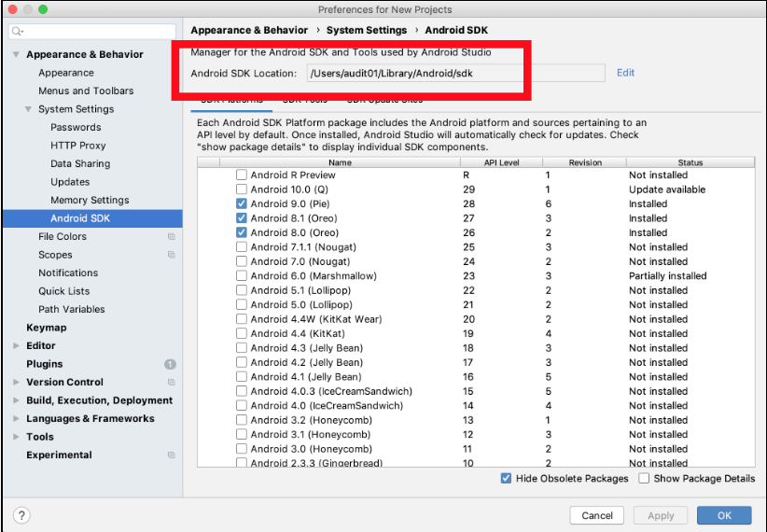Click Appearance & Behavior breadcrumb

(x=249, y=30)
